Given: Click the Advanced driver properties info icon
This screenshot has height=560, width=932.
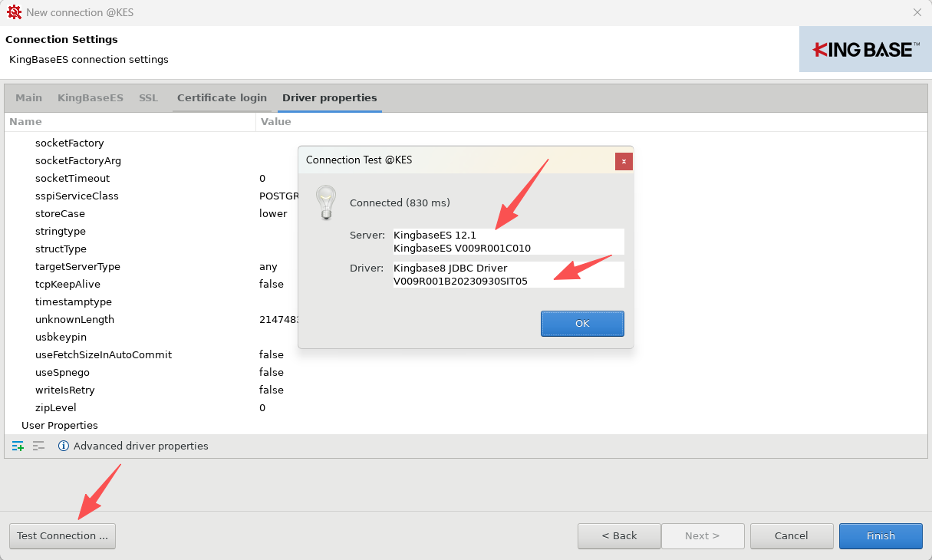Looking at the screenshot, I should point(64,446).
